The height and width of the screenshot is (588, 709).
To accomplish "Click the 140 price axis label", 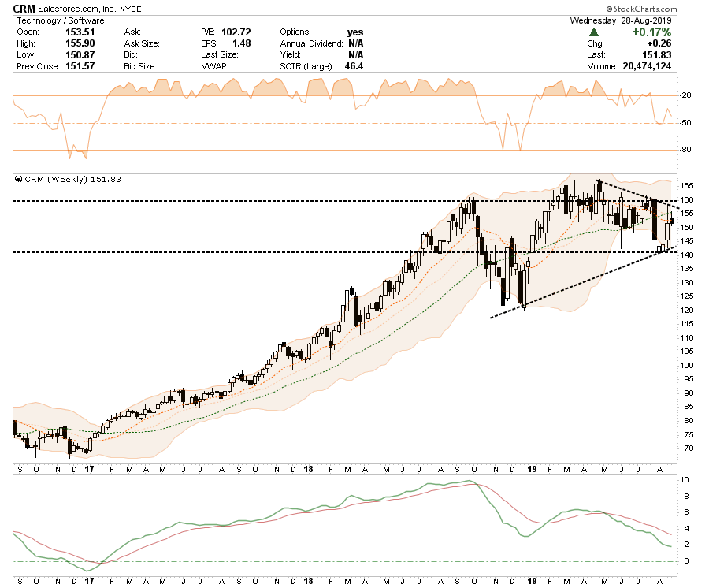I will click(687, 255).
